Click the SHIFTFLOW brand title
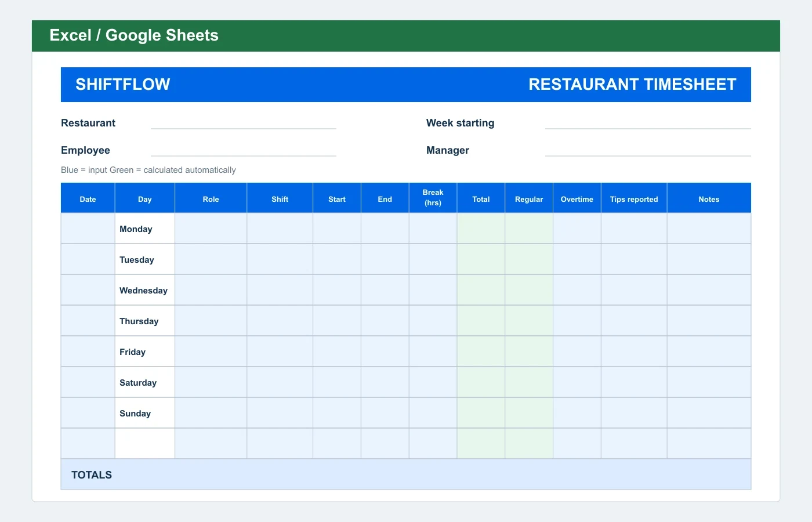 coord(123,85)
